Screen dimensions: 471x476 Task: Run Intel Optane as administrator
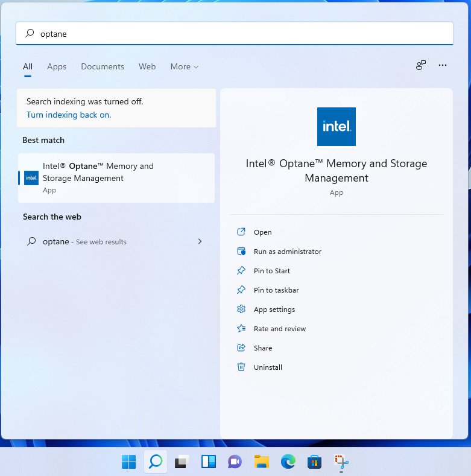tap(287, 252)
